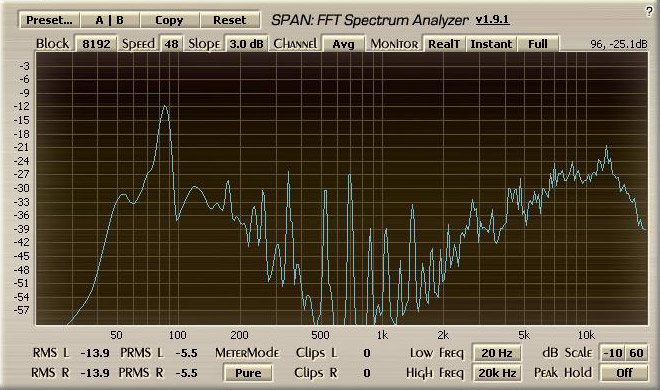Click the RMS L -13.9 value

click(x=95, y=353)
